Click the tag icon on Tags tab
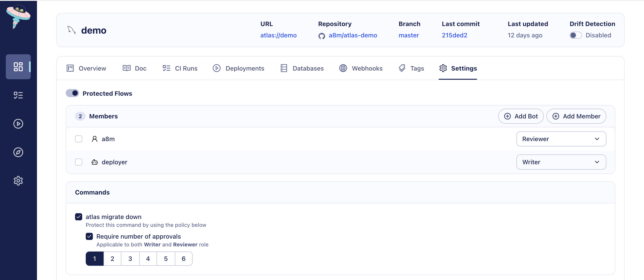Screen dimensions: 644x280 click(x=402, y=68)
